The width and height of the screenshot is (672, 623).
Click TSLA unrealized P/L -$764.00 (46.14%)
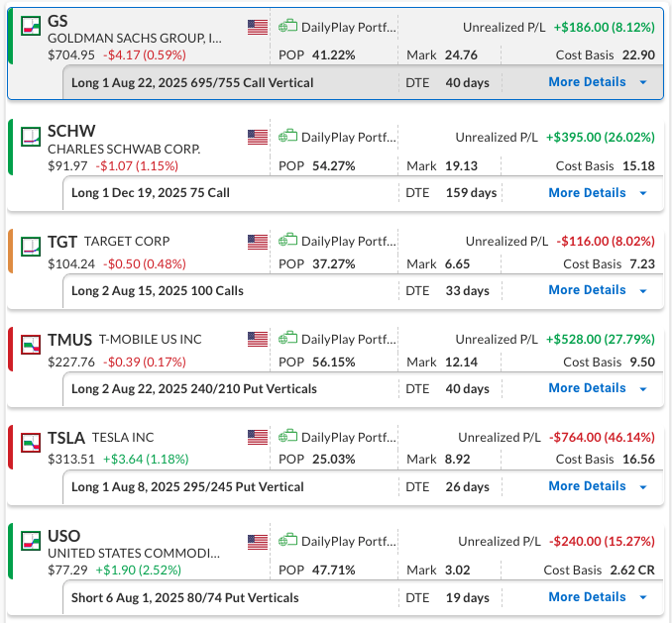[603, 438]
